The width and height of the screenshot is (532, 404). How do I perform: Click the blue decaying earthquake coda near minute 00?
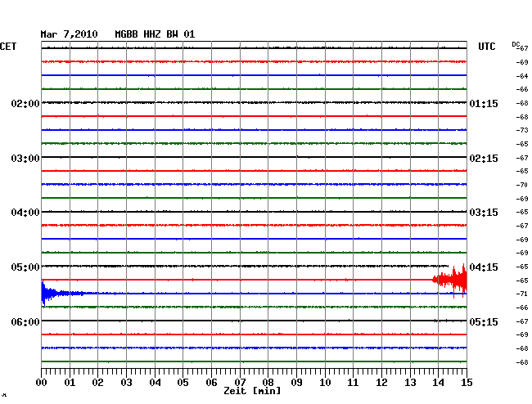click(x=61, y=293)
